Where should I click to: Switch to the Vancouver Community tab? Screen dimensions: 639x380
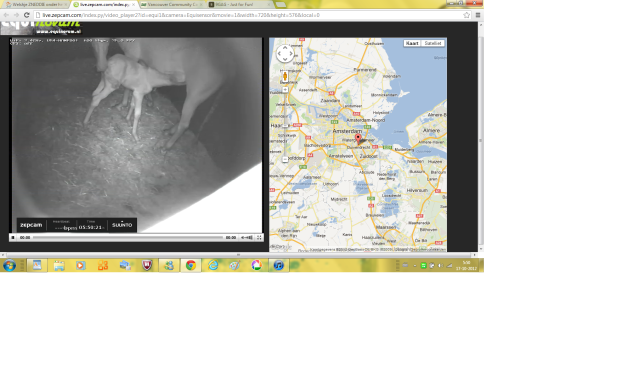tap(172, 4)
